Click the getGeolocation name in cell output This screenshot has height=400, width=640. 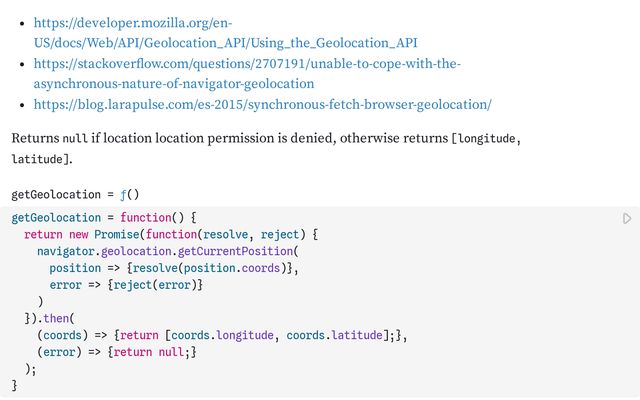tap(49, 194)
